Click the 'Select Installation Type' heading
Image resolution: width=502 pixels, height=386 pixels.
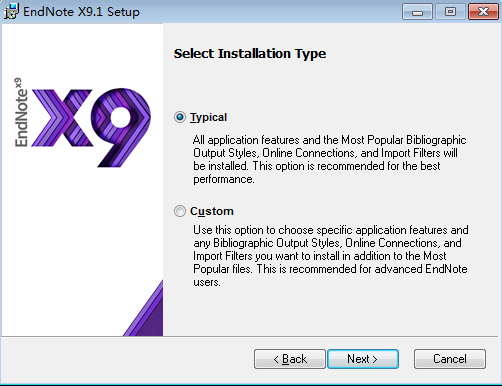pos(250,54)
